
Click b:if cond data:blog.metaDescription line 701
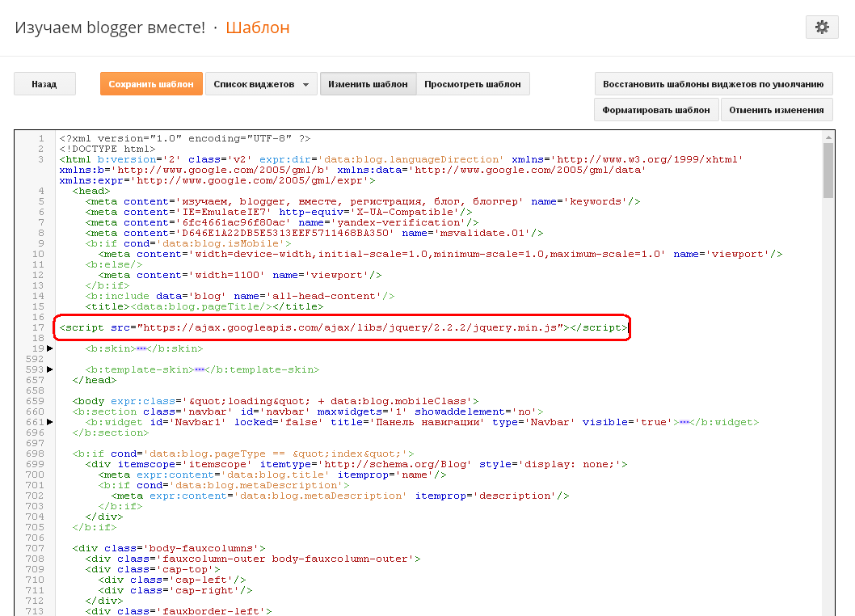pyautogui.click(x=224, y=485)
